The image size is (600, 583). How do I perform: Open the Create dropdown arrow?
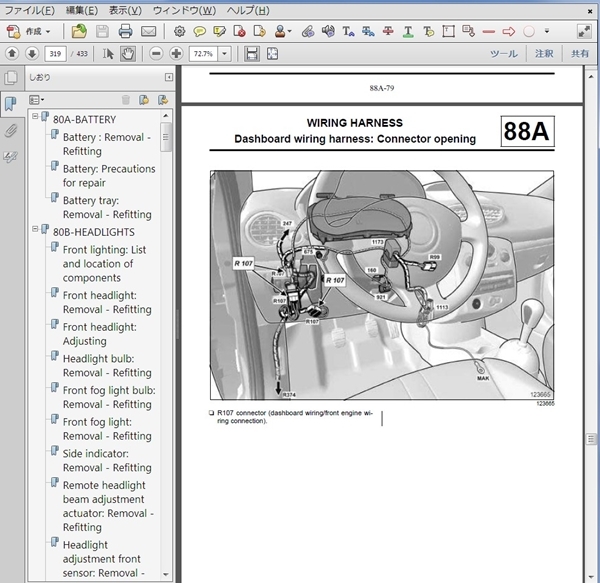pyautogui.click(x=48, y=31)
